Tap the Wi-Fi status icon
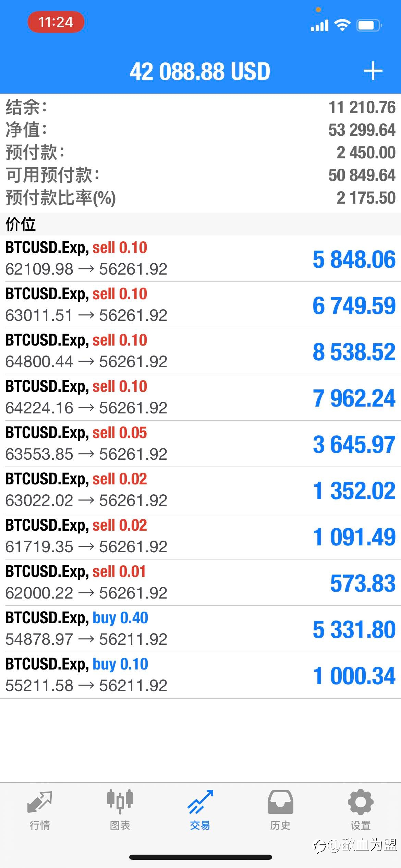 342,25
